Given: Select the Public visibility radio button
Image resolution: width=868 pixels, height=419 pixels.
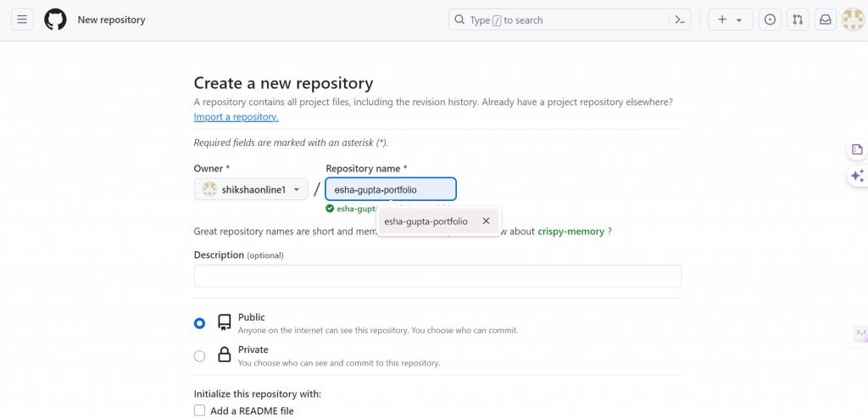Looking at the screenshot, I should click(199, 323).
